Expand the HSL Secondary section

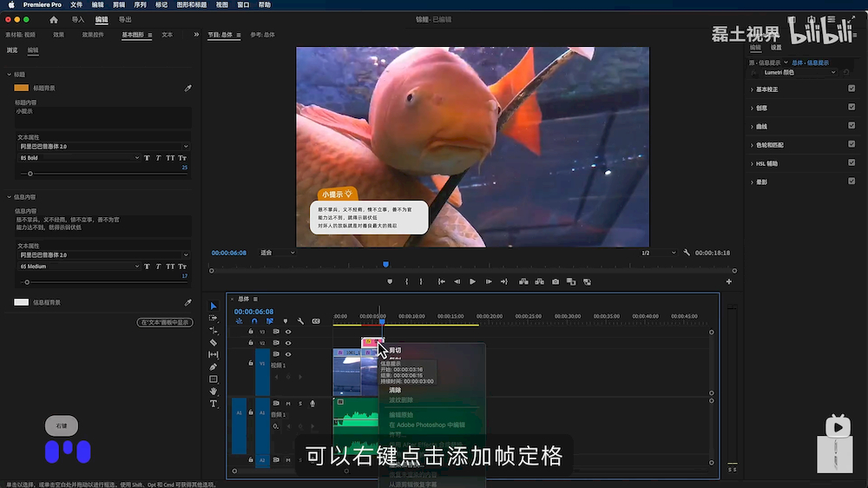coord(752,163)
